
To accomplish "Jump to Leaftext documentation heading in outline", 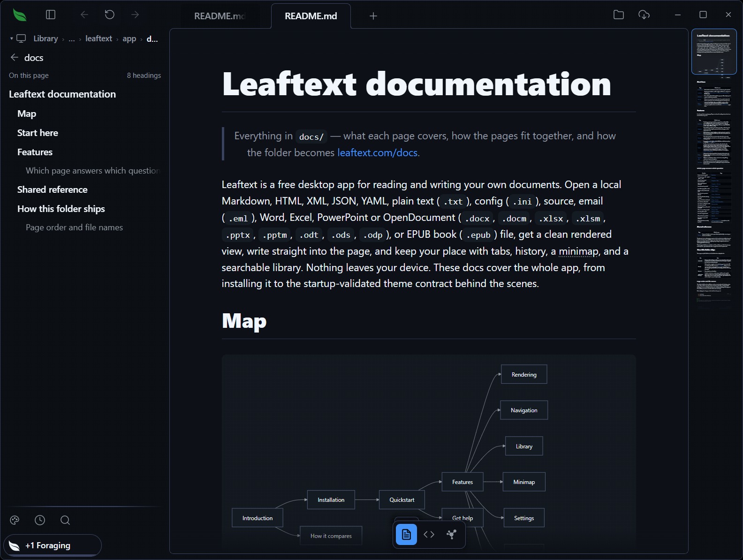I will click(x=62, y=94).
